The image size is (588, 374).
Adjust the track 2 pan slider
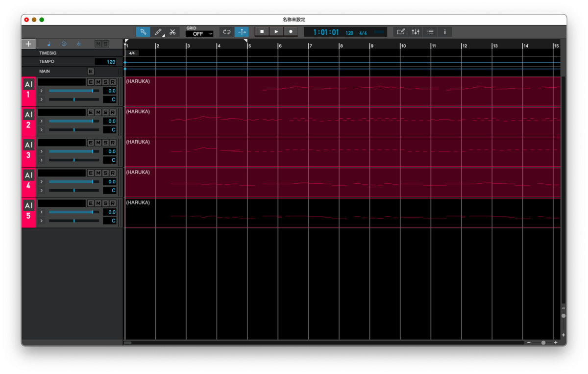[74, 130]
